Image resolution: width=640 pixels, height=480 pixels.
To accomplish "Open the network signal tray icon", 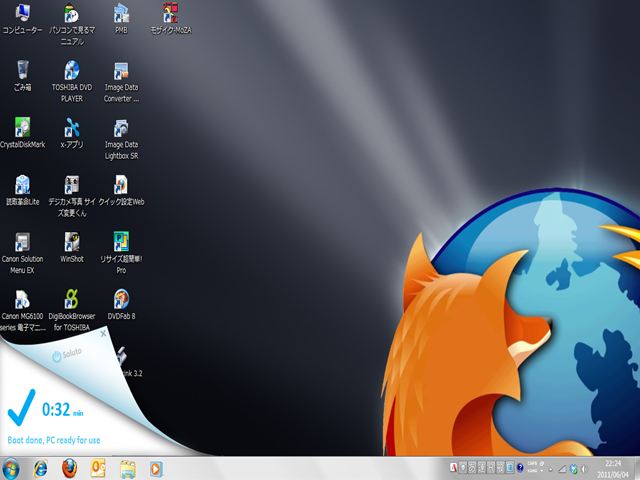I will pos(562,469).
